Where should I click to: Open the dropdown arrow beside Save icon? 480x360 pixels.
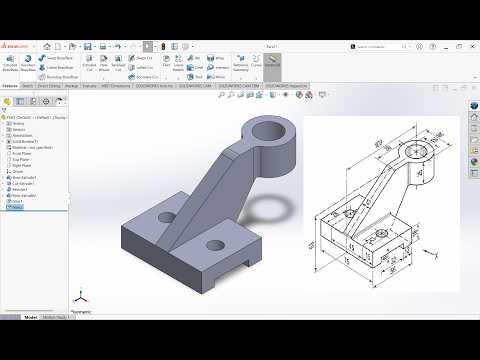(x=95, y=47)
